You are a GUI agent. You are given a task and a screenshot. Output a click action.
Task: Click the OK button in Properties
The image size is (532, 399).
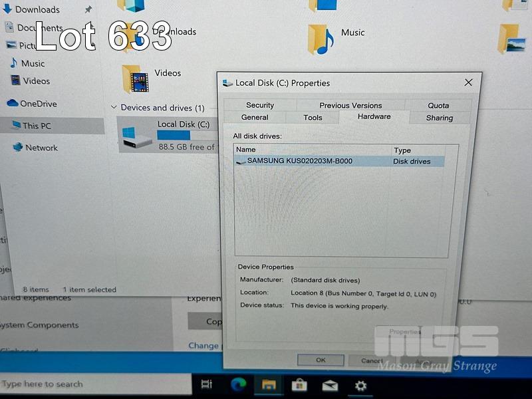click(x=321, y=360)
